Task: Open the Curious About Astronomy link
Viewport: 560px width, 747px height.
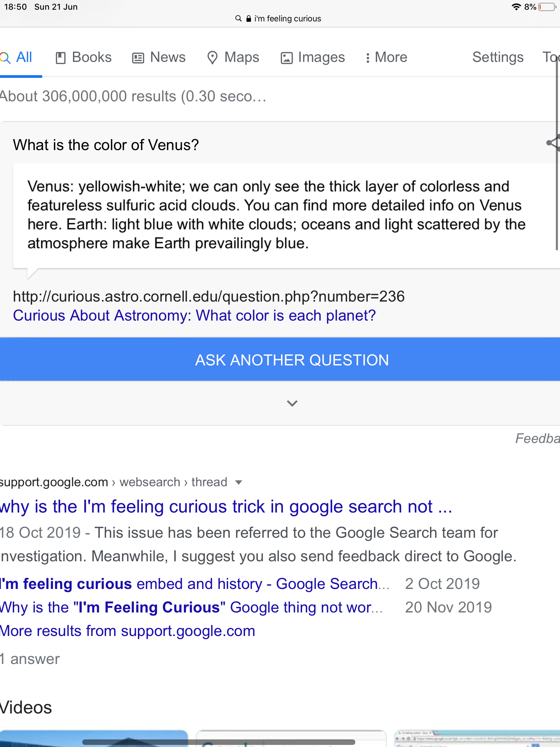Action: coord(194,315)
